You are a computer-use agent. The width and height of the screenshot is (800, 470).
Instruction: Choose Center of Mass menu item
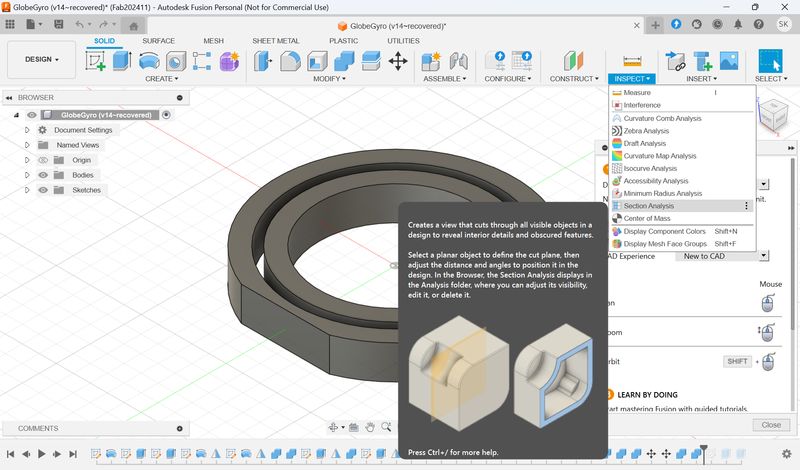pyautogui.click(x=682, y=218)
